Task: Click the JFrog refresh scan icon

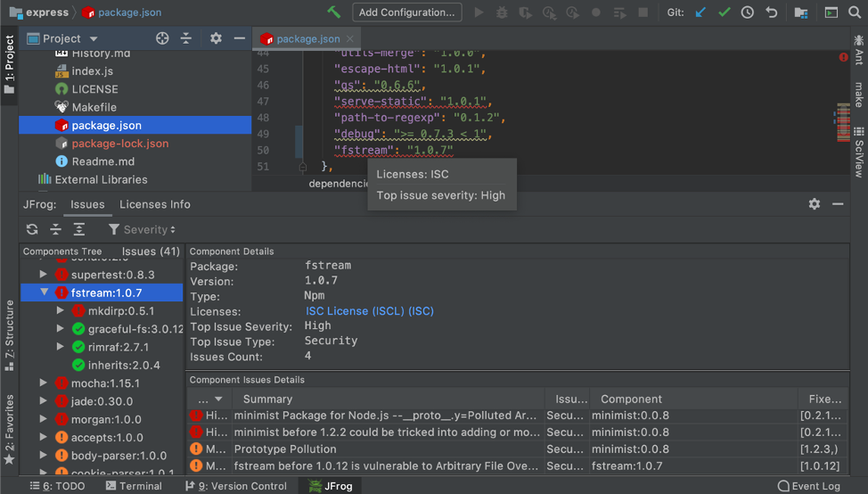Action: (32, 229)
